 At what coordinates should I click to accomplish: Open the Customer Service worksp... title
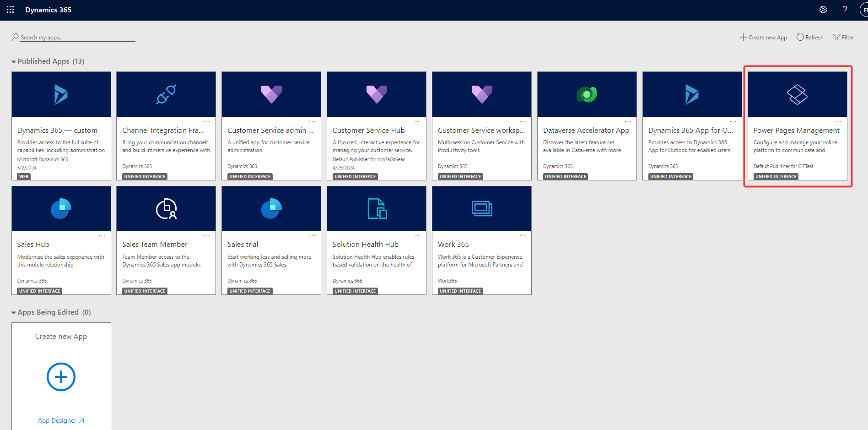pos(481,131)
